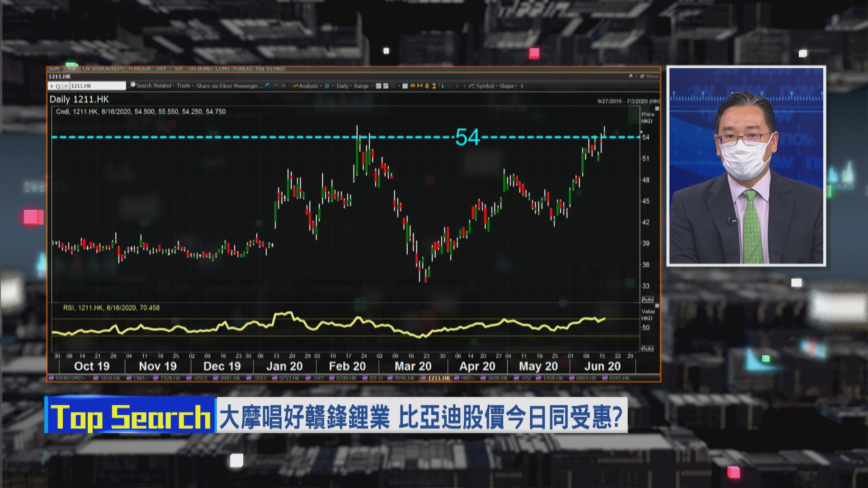Open the Daily interval dropdown
This screenshot has width=868, height=488.
click(x=343, y=86)
